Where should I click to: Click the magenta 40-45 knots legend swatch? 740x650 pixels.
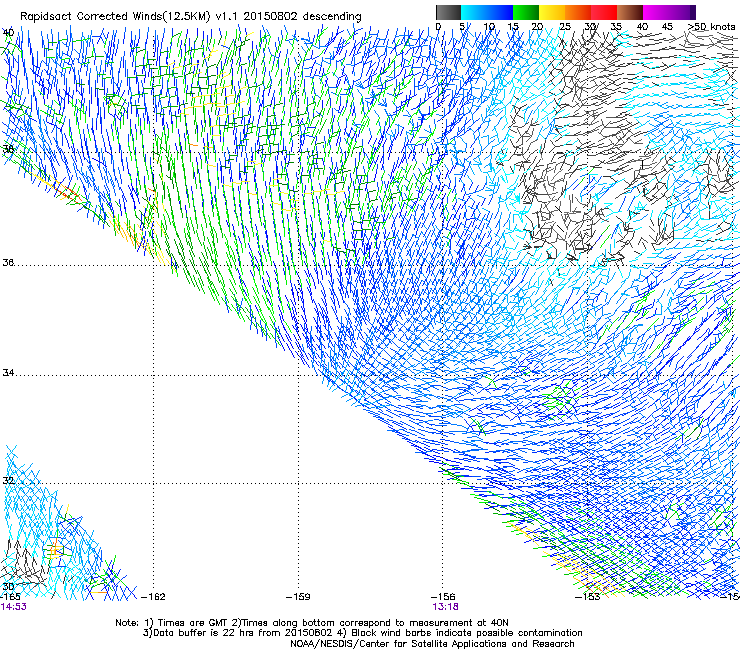click(656, 12)
